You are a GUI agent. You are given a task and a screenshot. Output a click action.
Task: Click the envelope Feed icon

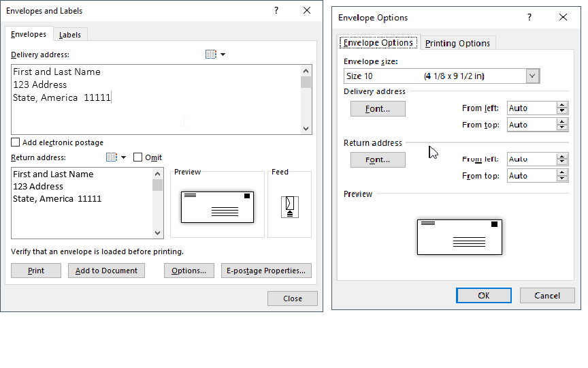[290, 206]
